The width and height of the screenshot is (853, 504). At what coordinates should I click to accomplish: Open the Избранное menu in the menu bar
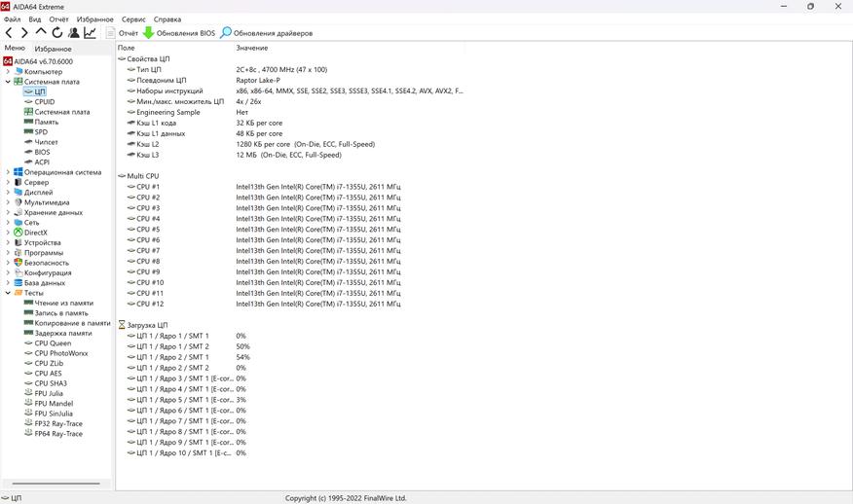pos(95,19)
